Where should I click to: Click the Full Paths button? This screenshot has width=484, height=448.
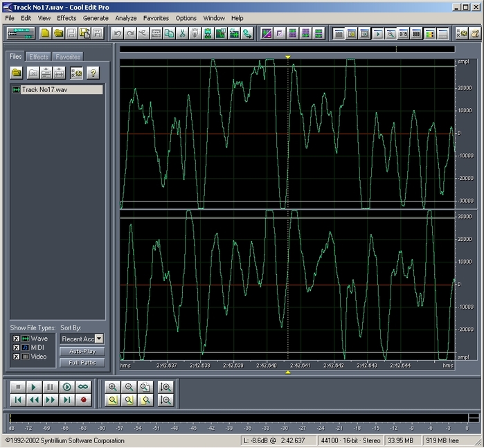82,362
